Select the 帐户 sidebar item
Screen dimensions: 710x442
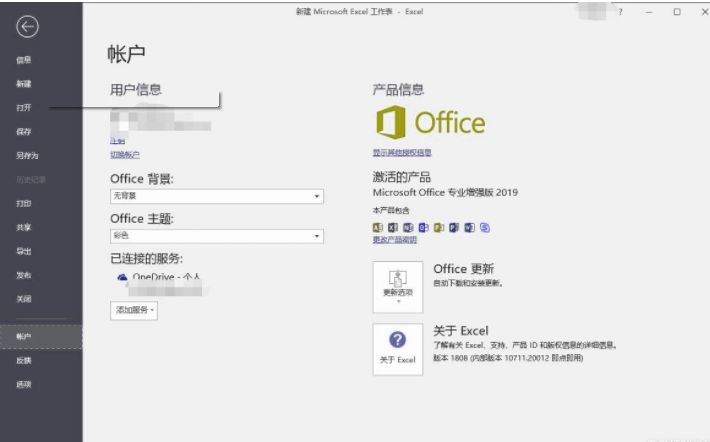coord(41,336)
